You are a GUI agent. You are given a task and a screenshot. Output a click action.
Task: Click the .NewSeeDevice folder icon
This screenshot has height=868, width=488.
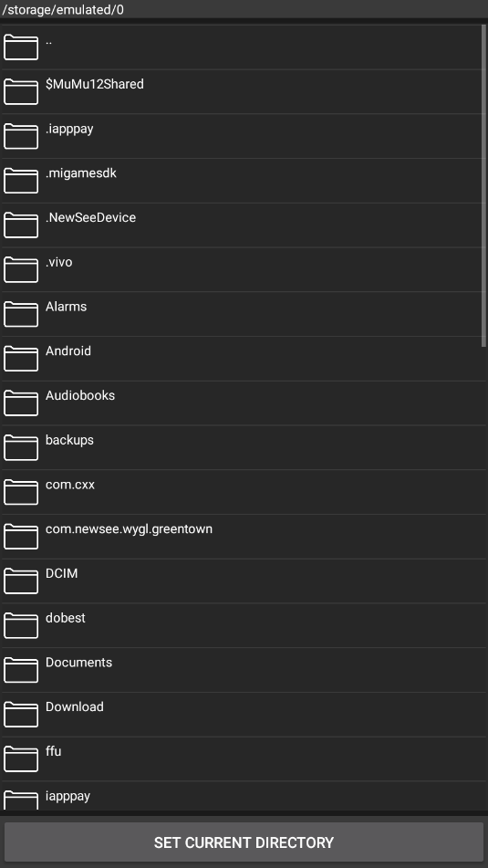point(21,225)
